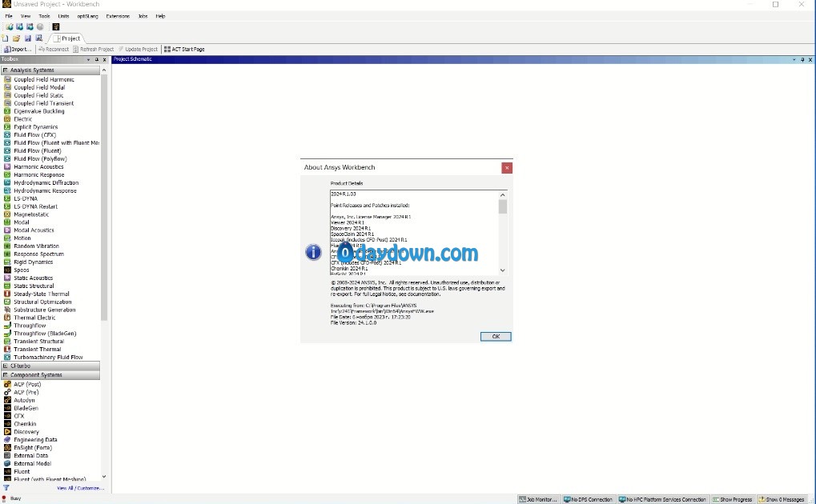This screenshot has width=816, height=504.
Task: Collapse the Analysis Systems group
Action: [5, 70]
